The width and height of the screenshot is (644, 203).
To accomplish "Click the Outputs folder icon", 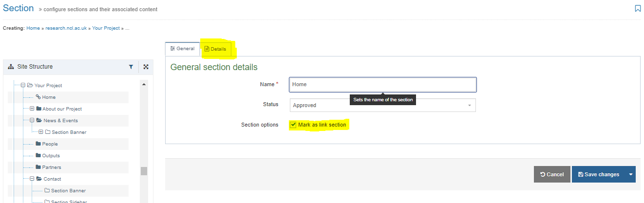I will click(x=38, y=156).
